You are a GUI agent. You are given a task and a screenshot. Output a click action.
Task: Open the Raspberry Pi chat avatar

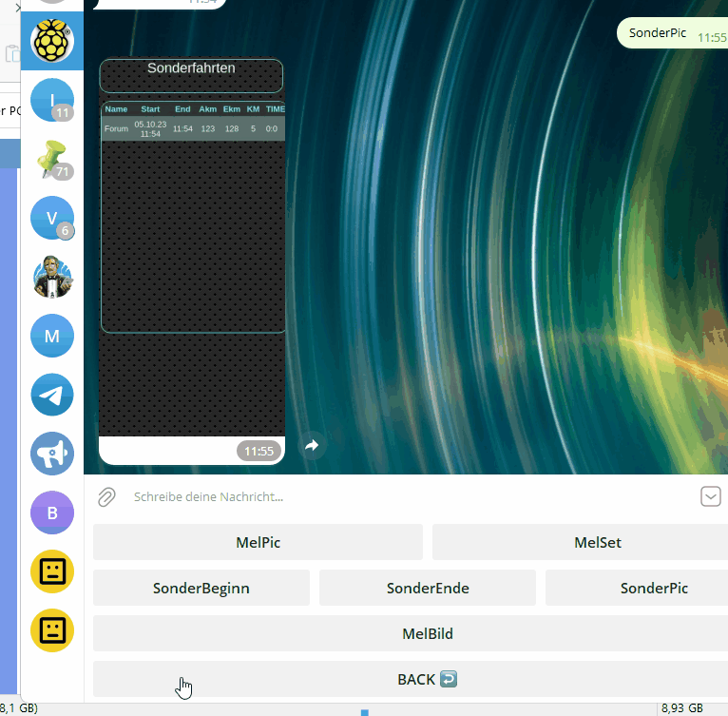click(x=52, y=41)
